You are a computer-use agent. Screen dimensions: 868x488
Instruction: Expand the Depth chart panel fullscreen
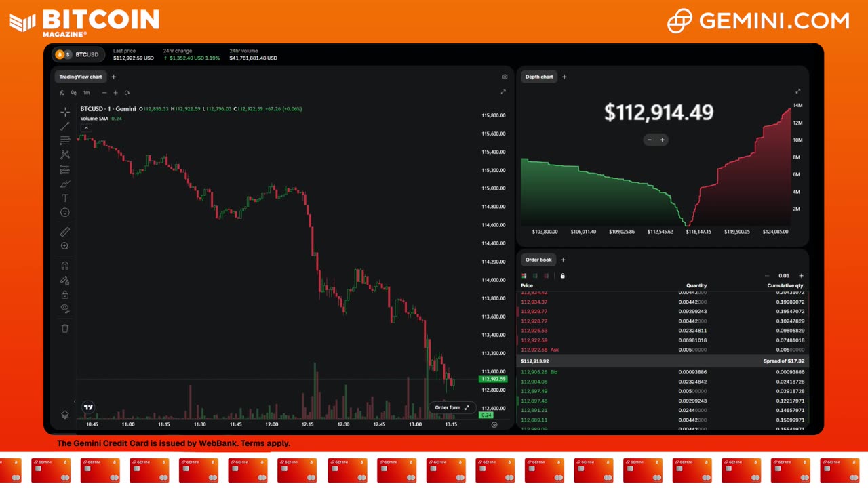tap(798, 91)
